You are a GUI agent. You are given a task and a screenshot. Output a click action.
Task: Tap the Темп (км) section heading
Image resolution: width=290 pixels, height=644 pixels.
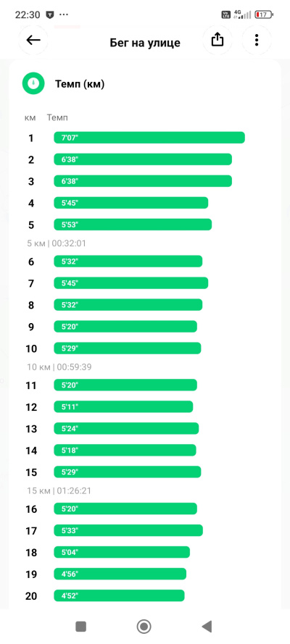(80, 85)
